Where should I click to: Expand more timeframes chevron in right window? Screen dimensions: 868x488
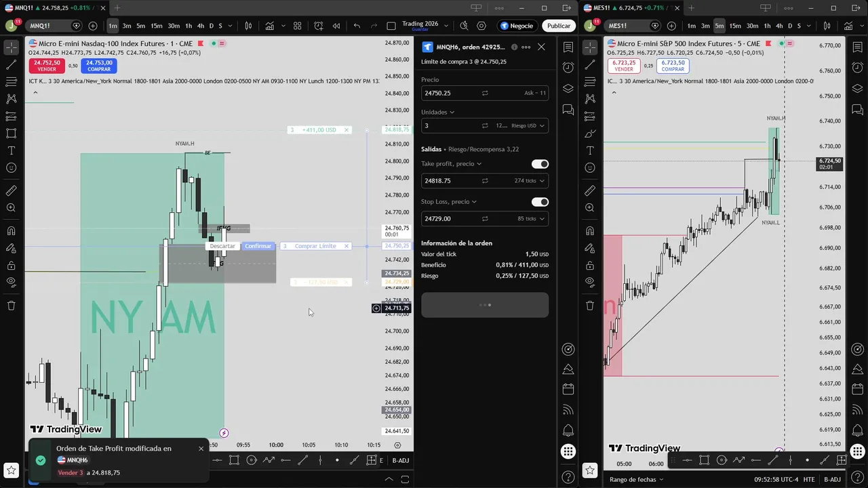808,26
